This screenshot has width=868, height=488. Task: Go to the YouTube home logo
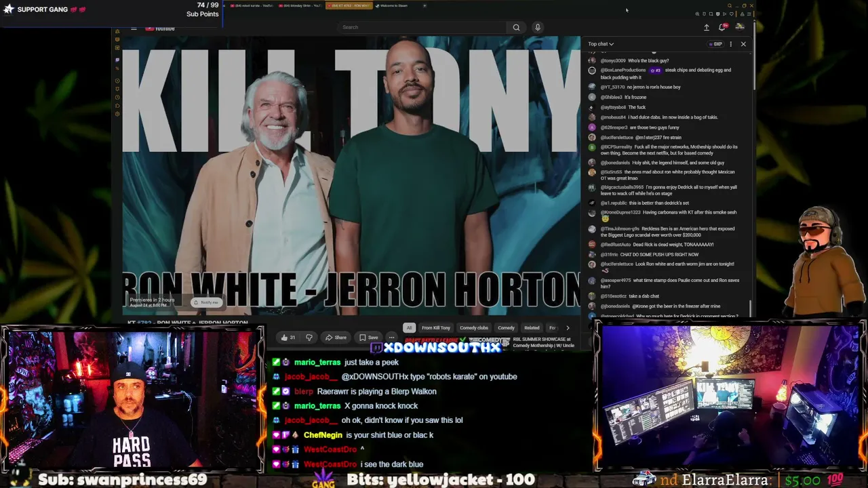click(161, 28)
